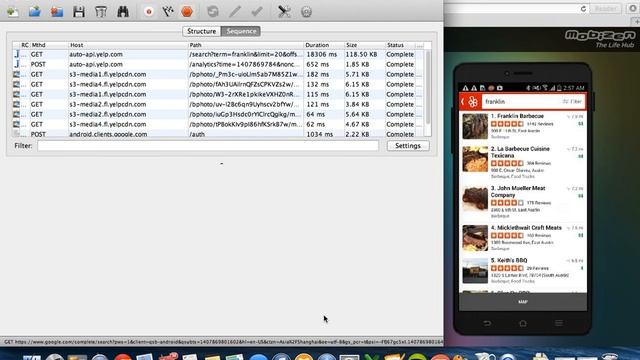This screenshot has height=360, width=640.
Task: Toggle recording with the red record icon
Action: 149,11
